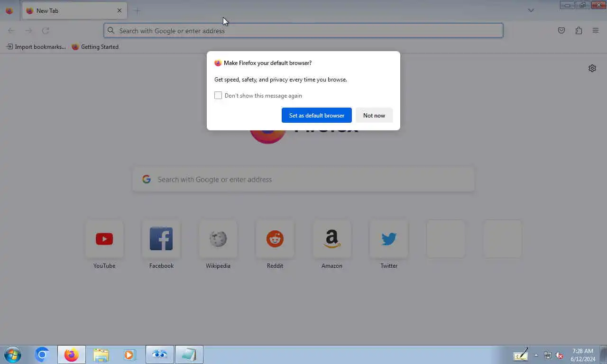This screenshot has height=364, width=607.
Task: Click the notepad app taskbar icon
Action: point(189,355)
